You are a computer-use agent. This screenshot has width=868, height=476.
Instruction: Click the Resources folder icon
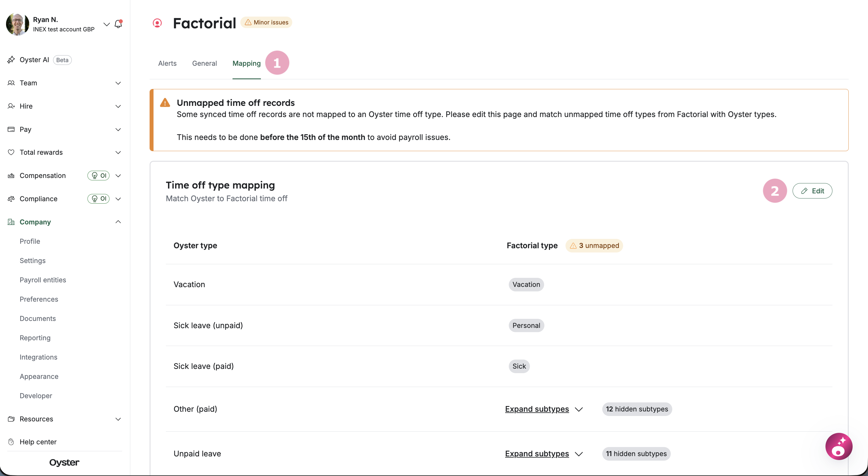coord(11,419)
